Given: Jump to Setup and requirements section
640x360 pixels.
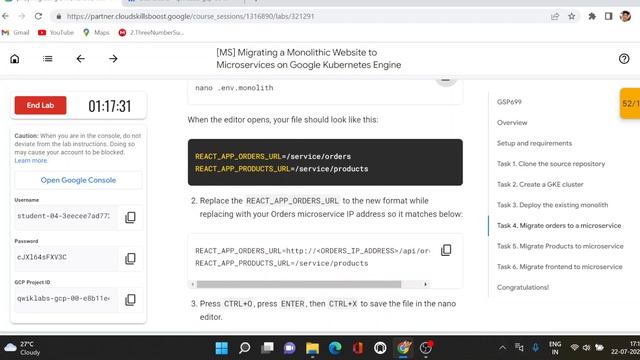Looking at the screenshot, I should tap(534, 143).
